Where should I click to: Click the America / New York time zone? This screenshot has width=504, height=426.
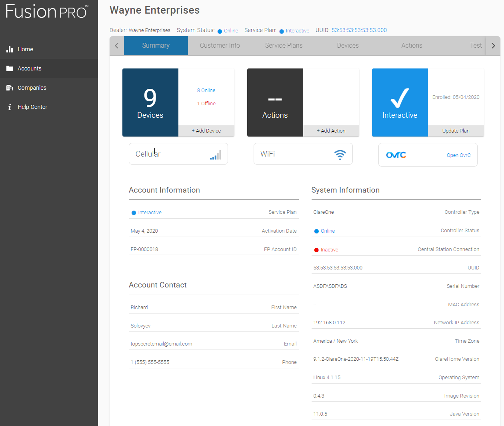tap(336, 341)
